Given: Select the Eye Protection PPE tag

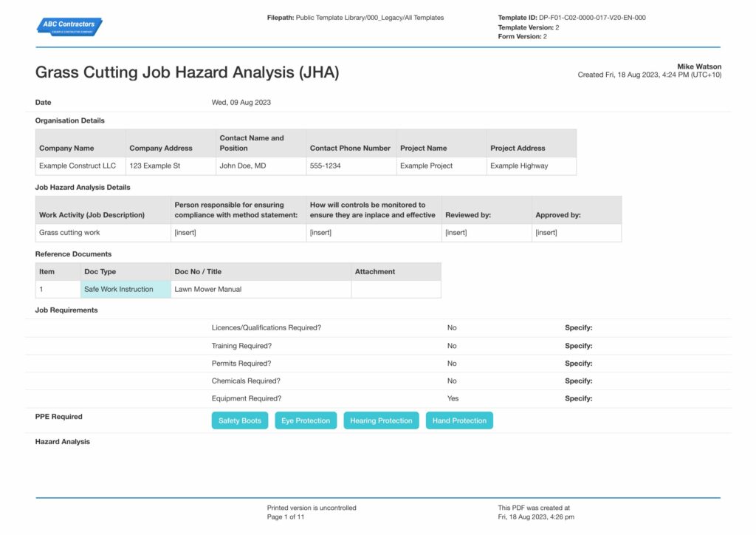Looking at the screenshot, I should 306,420.
